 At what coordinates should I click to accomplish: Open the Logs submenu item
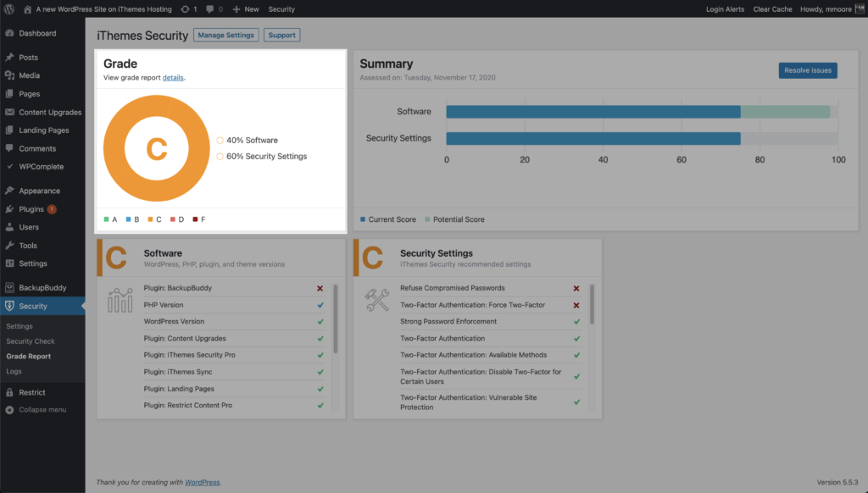point(14,371)
